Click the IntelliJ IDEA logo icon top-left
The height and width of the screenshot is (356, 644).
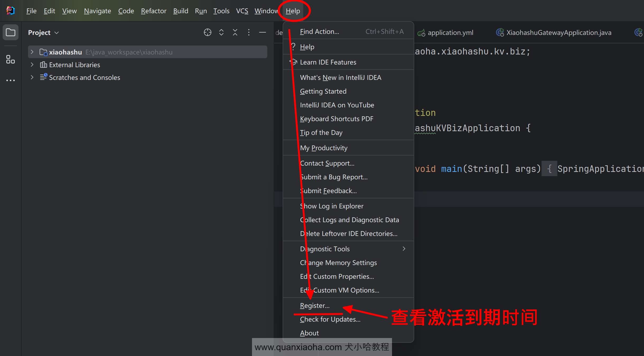coord(10,11)
